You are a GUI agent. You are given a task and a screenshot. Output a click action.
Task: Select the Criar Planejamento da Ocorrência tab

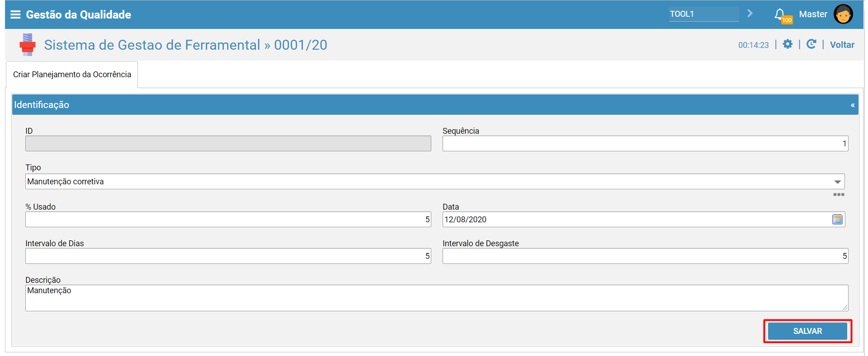pyautogui.click(x=72, y=75)
